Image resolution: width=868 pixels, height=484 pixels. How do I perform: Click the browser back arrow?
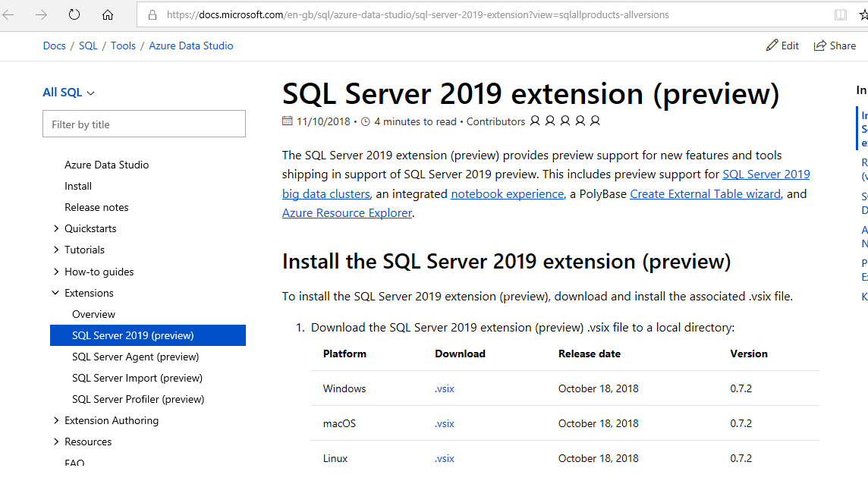click(x=9, y=14)
